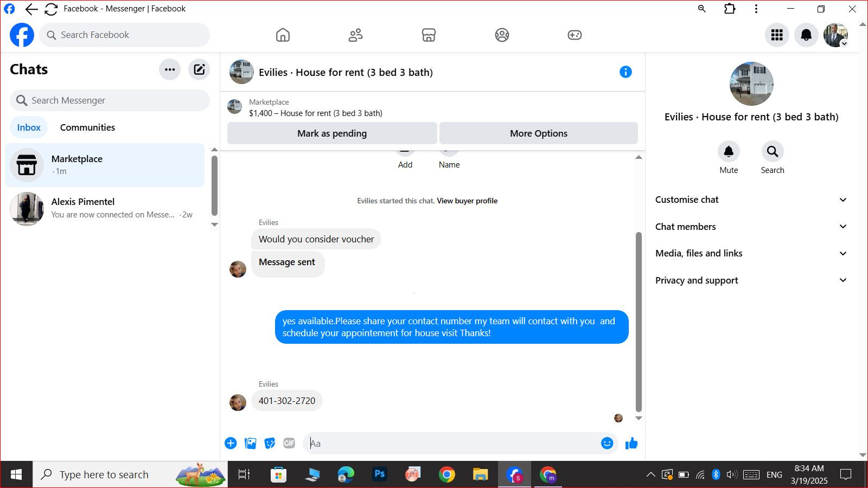Click the listing thumbnail in Marketplace banner

tap(234, 107)
